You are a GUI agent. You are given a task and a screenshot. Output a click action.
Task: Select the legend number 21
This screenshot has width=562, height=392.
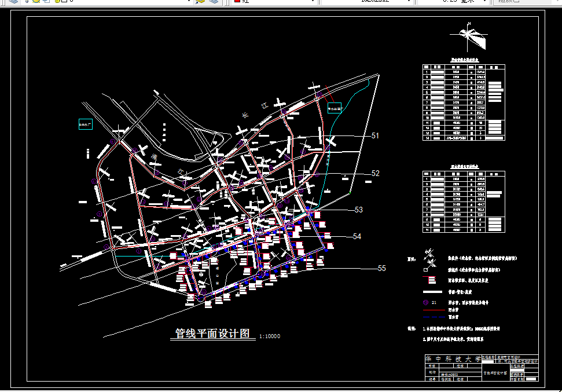(x=434, y=303)
